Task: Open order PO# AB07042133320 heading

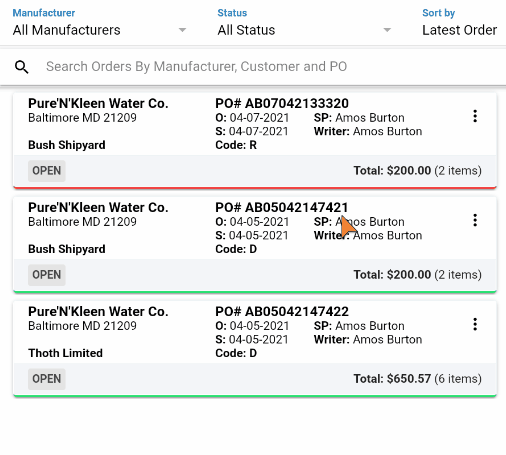Action: [x=282, y=103]
